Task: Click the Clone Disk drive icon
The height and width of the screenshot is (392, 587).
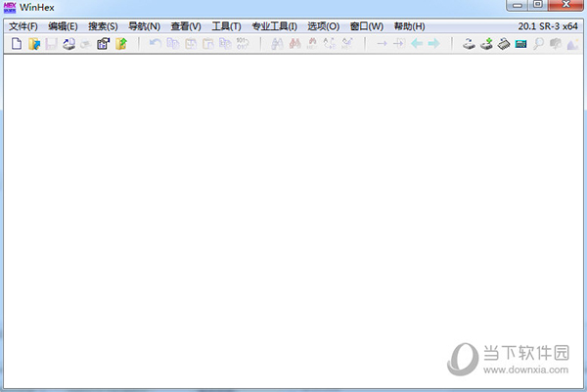Action: [x=469, y=44]
